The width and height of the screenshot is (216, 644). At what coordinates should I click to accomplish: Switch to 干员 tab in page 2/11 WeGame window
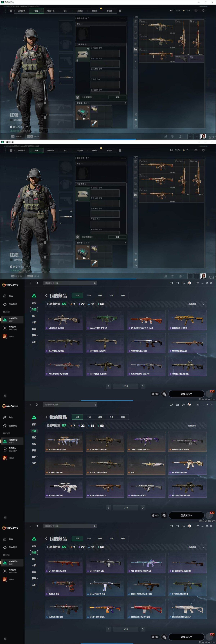point(89,295)
